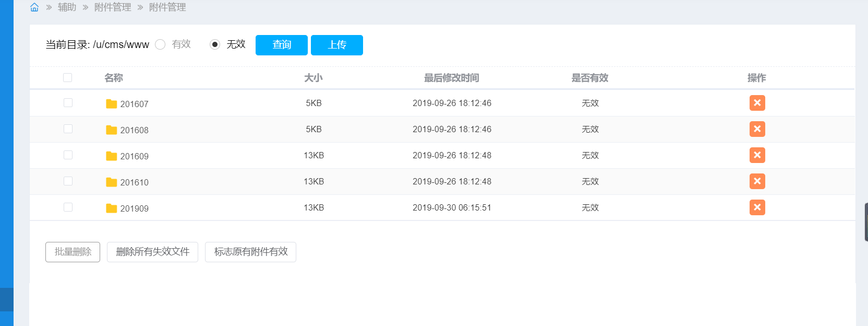Screen dimensions: 868x326
Task: Click the 批量删除 button
Action: (x=73, y=252)
